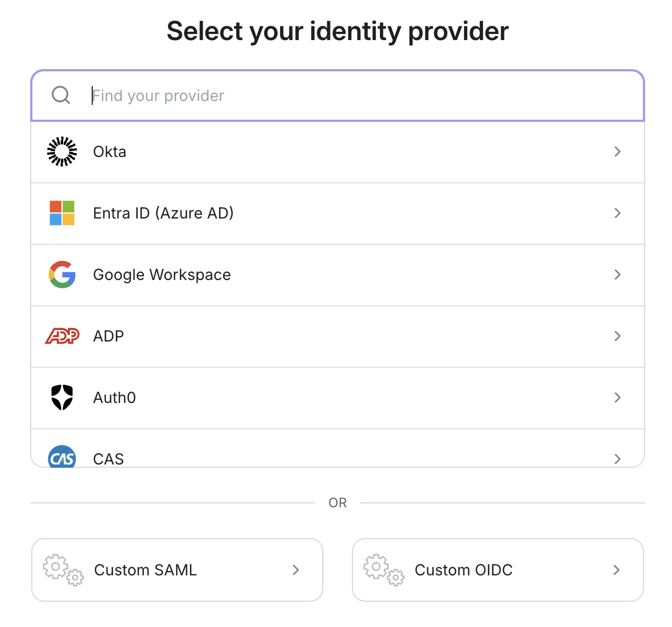Expand the ADP row arrow
672x627 pixels.
coord(618,336)
